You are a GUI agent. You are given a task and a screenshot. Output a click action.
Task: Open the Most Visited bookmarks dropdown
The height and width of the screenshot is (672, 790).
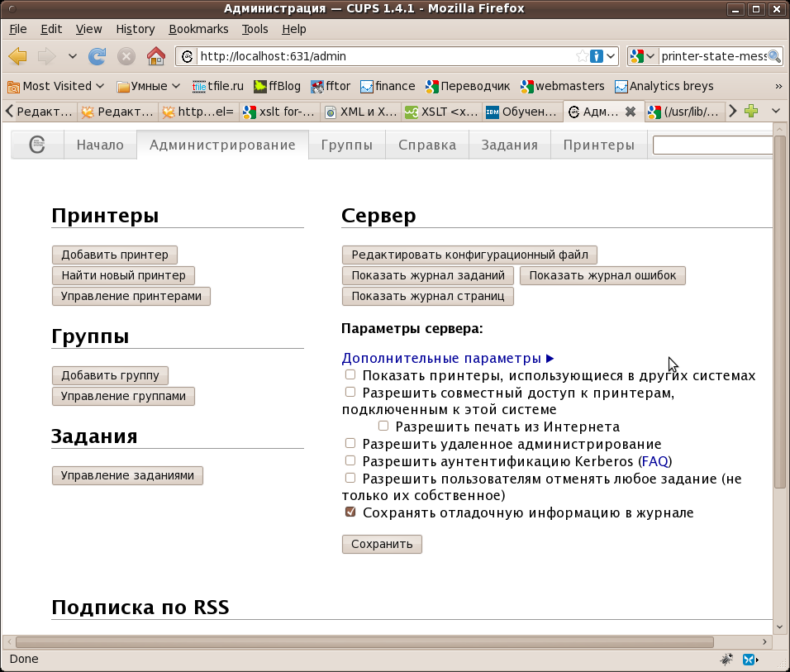tap(56, 86)
